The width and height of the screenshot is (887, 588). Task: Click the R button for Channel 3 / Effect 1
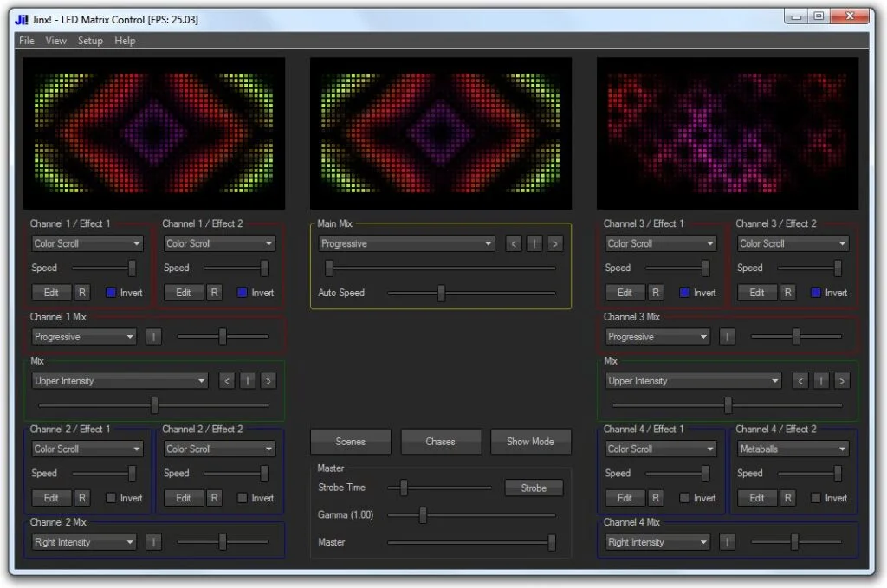pyautogui.click(x=656, y=293)
